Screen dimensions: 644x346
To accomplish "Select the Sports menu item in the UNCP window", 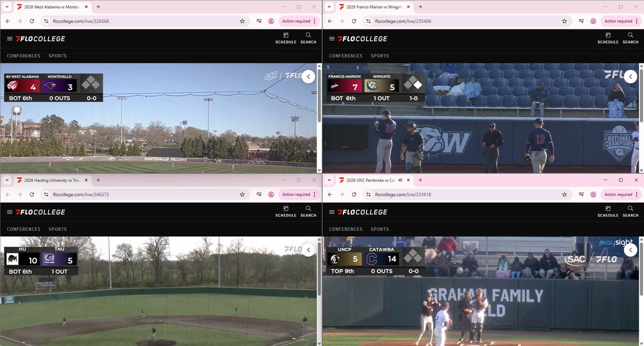I will click(x=379, y=229).
